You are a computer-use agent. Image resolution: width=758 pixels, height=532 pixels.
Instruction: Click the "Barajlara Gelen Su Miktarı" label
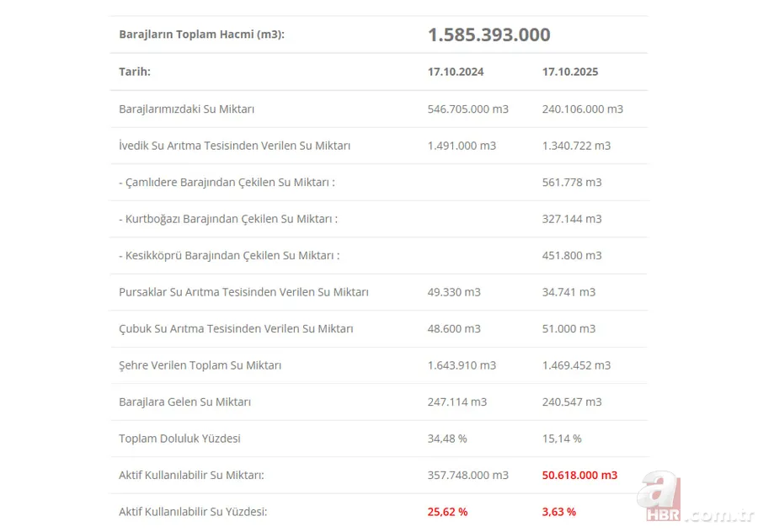pyautogui.click(x=185, y=402)
